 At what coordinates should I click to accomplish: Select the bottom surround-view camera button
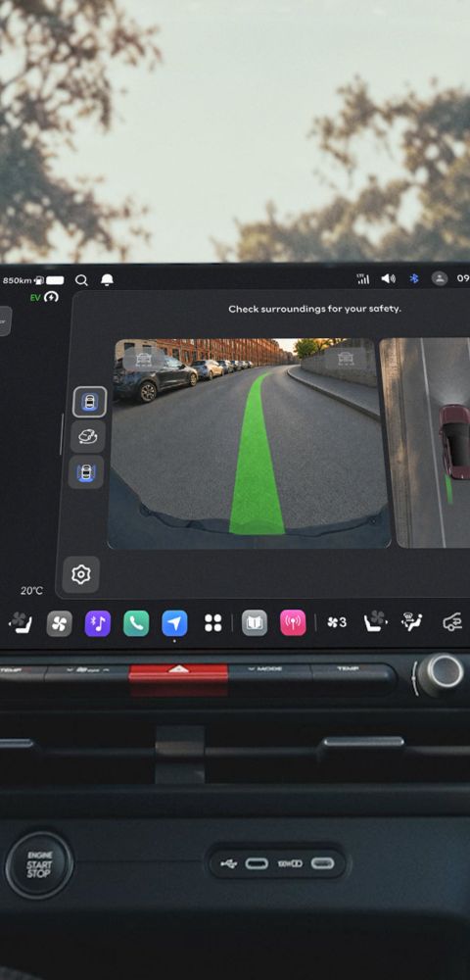coord(86,472)
